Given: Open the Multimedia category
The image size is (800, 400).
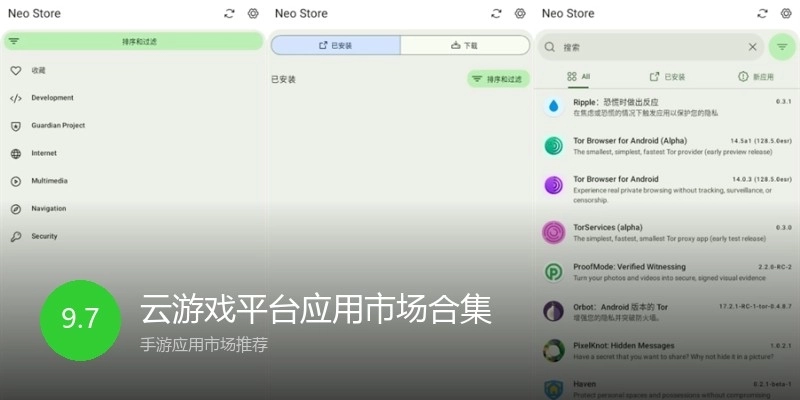Looking at the screenshot, I should [x=50, y=181].
